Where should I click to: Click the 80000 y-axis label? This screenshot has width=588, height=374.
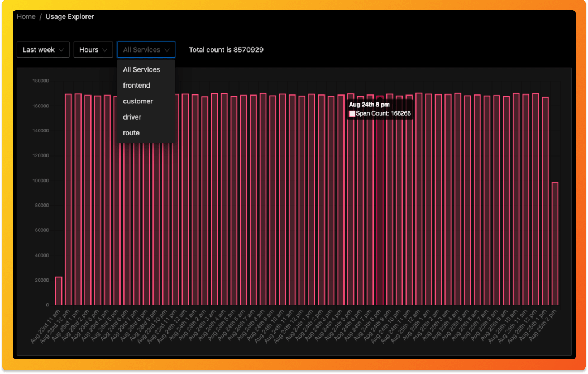click(42, 205)
